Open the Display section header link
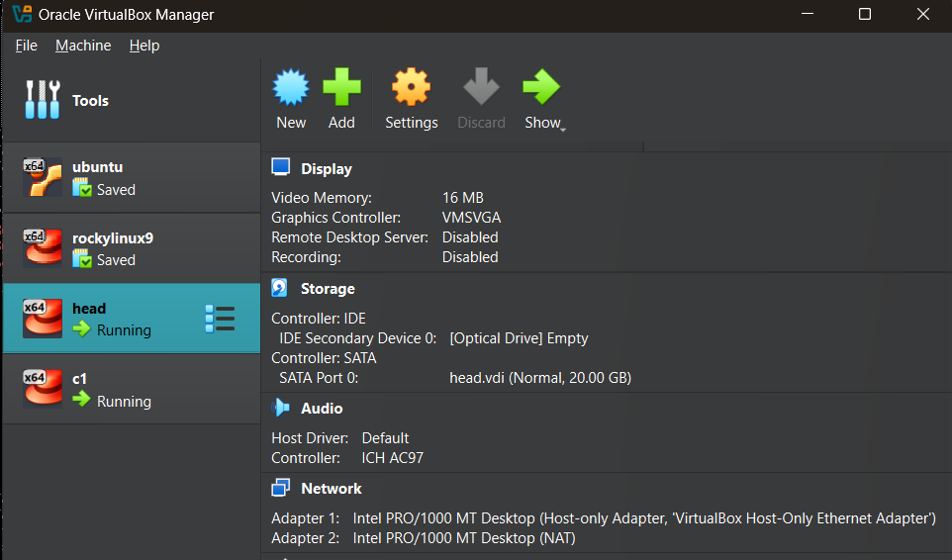Viewport: 952px width, 560px height. coord(327,168)
